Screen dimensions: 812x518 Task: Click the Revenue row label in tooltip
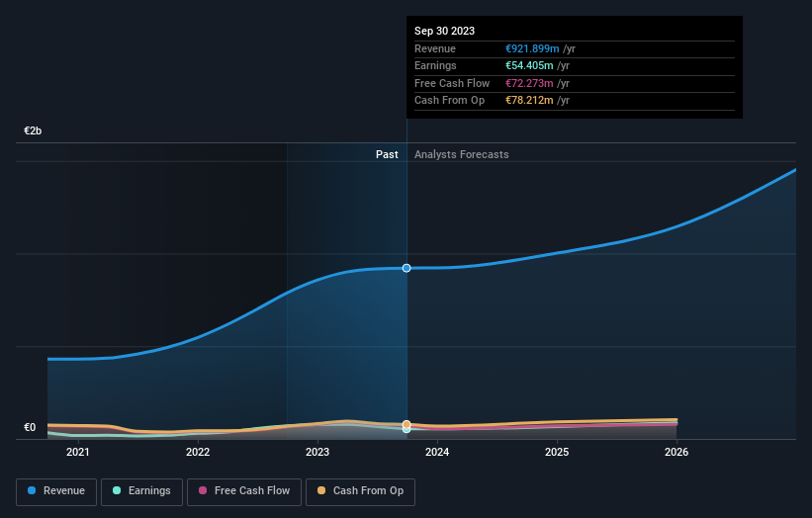435,48
